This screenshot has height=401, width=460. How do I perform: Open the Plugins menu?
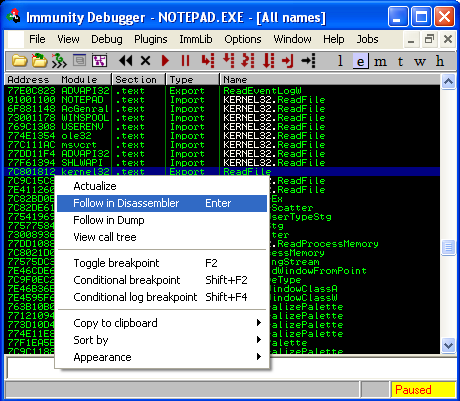click(x=151, y=39)
